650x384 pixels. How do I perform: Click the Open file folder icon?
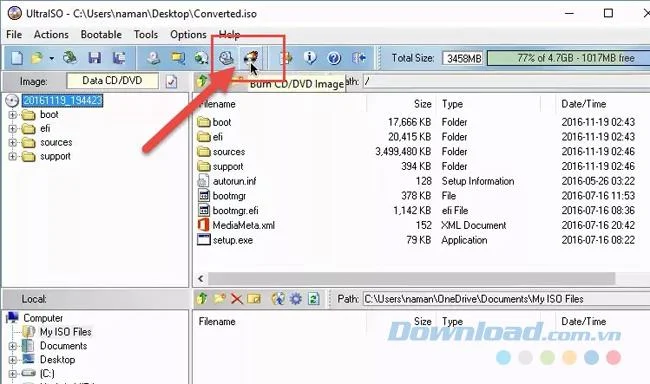(x=37, y=58)
